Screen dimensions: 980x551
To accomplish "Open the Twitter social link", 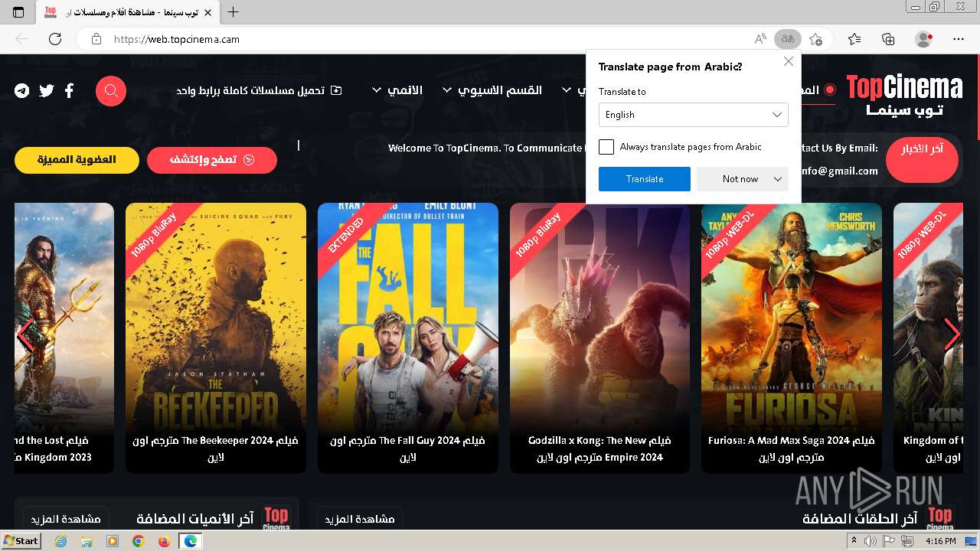I will pyautogui.click(x=47, y=91).
